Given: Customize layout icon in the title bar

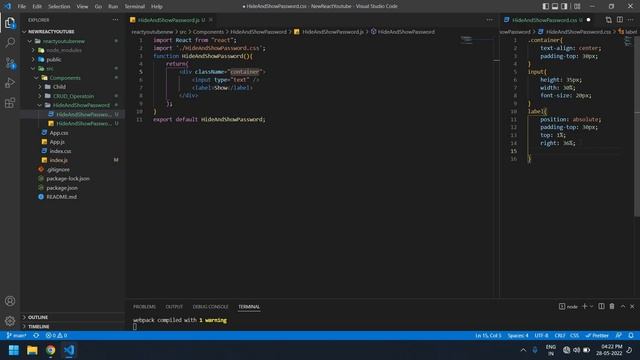Looking at the screenshot, I should 577,6.
